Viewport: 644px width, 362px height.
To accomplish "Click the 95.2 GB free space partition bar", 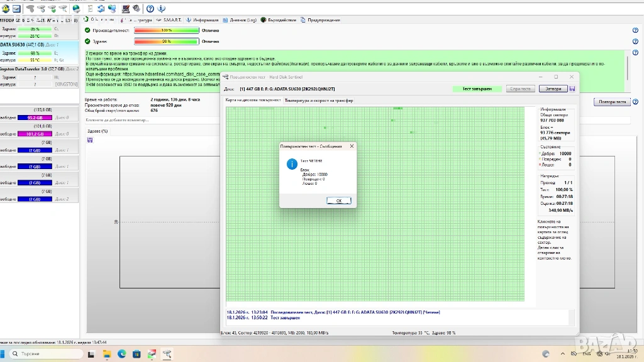I will [35, 118].
